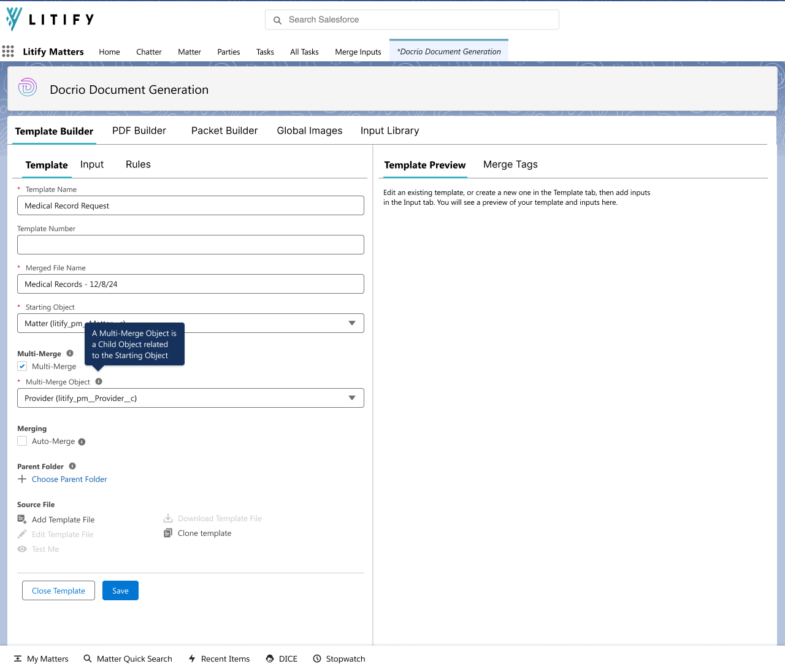Click the Add Template File link
The image size is (785, 672).
[63, 520]
